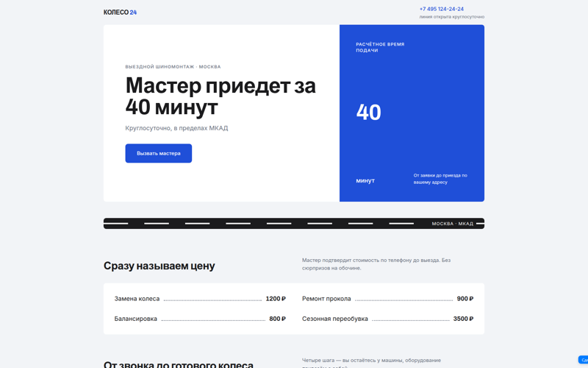Click the МОСКВА · МКАД label on the road strip
The height and width of the screenshot is (368, 588).
click(x=453, y=224)
